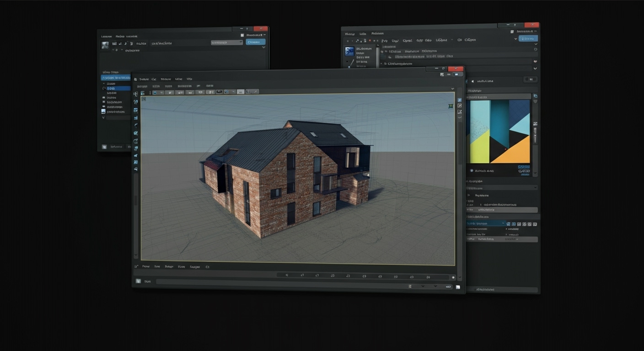The image size is (644, 351).
Task: Toggle the checkbox at top-left window's upper right
Action: point(242,35)
